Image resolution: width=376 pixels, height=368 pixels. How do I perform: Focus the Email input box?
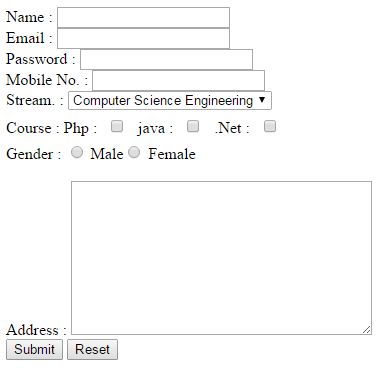tap(143, 38)
